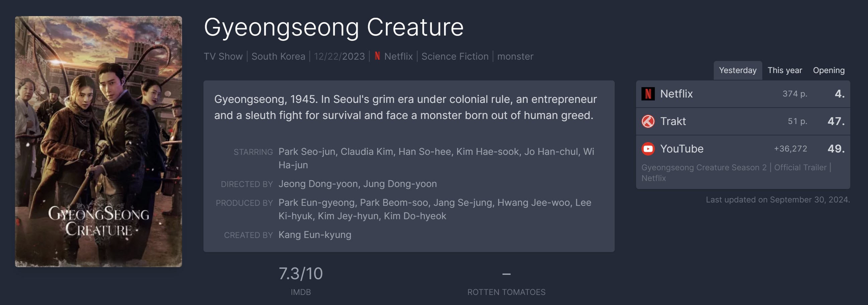Switch to the Yesterday tab

(x=737, y=70)
